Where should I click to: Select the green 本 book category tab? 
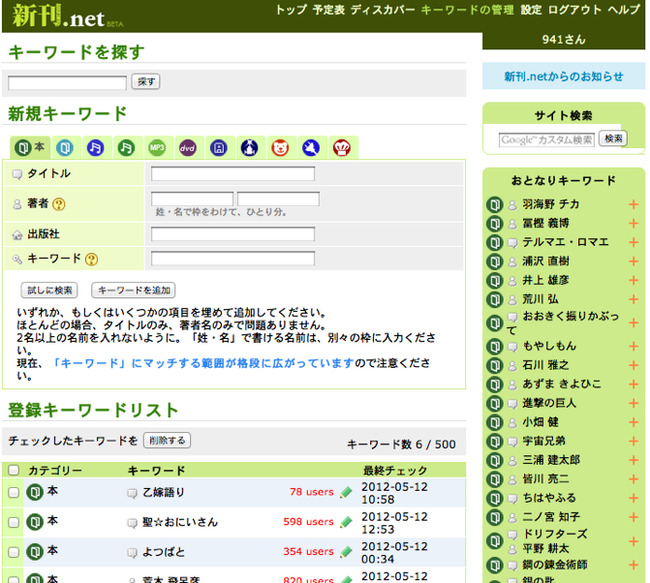[30, 147]
